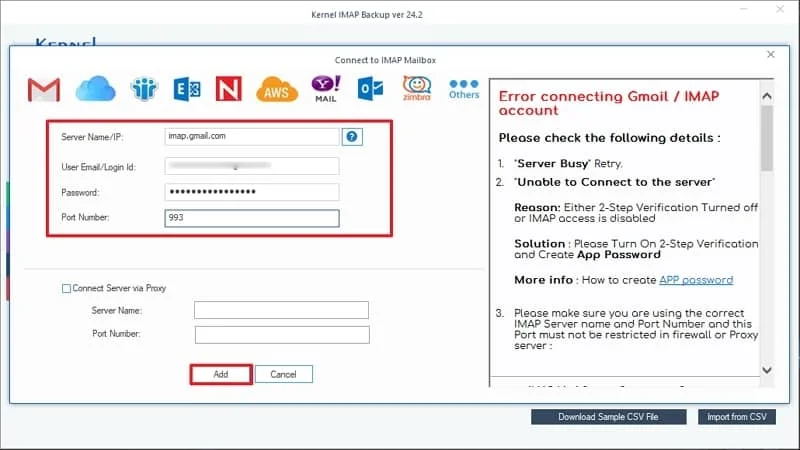Select the Novell red N icon
Viewport: 800px width, 450px height.
pyautogui.click(x=229, y=89)
